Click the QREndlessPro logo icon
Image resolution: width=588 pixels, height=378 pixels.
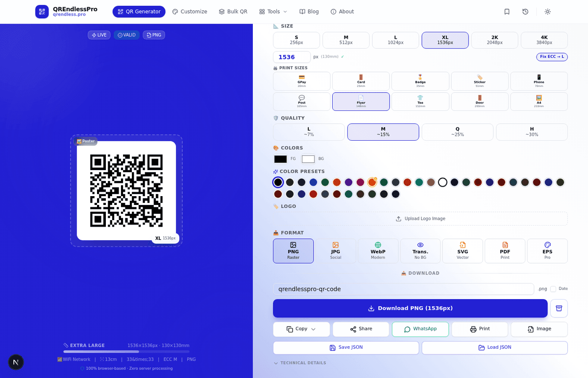[x=42, y=11]
